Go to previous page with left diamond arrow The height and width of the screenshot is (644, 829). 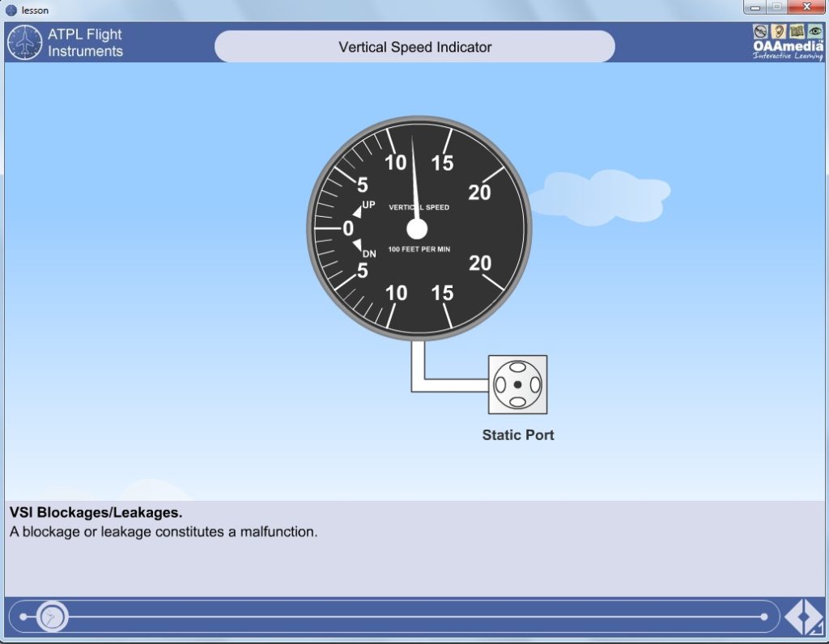click(793, 616)
